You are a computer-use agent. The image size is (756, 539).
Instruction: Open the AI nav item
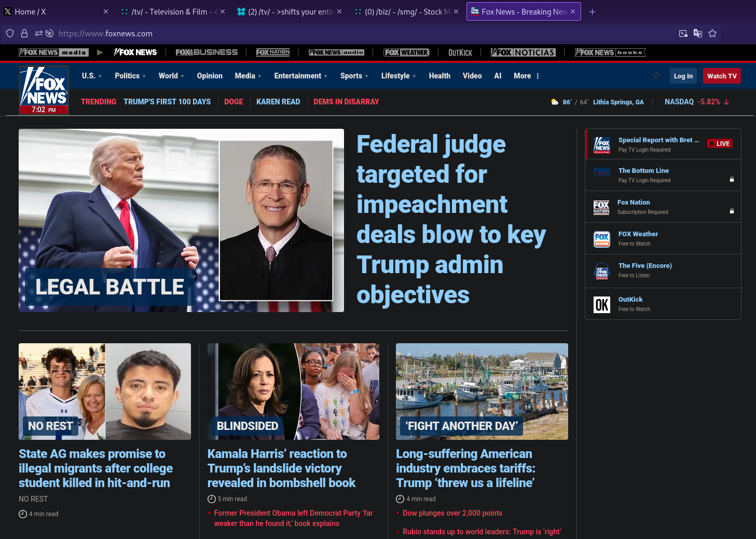(x=498, y=76)
